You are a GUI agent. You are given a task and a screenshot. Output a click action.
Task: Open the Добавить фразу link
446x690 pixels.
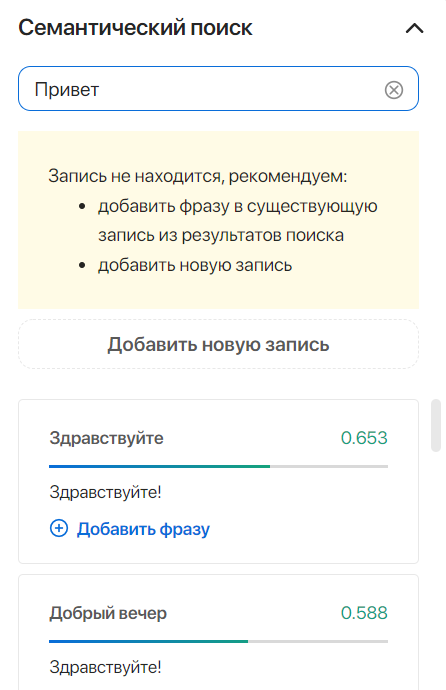pyautogui.click(x=143, y=529)
